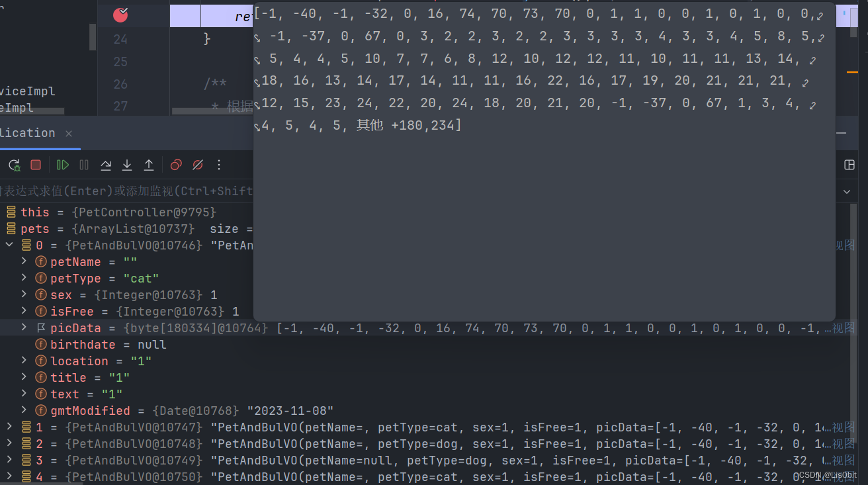Expand the gmtModified Date field
Image resolution: width=868 pixels, height=485 pixels.
24,410
